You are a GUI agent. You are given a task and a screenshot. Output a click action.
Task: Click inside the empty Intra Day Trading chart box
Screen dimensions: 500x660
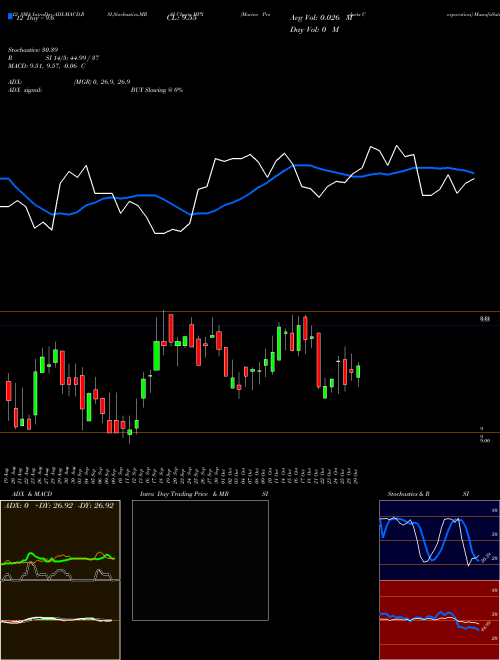pyautogui.click(x=200, y=560)
